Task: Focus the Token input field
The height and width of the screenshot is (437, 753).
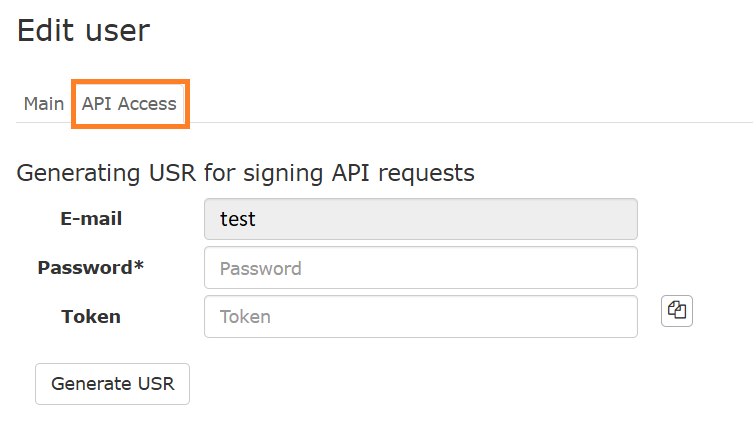Action: coord(420,316)
